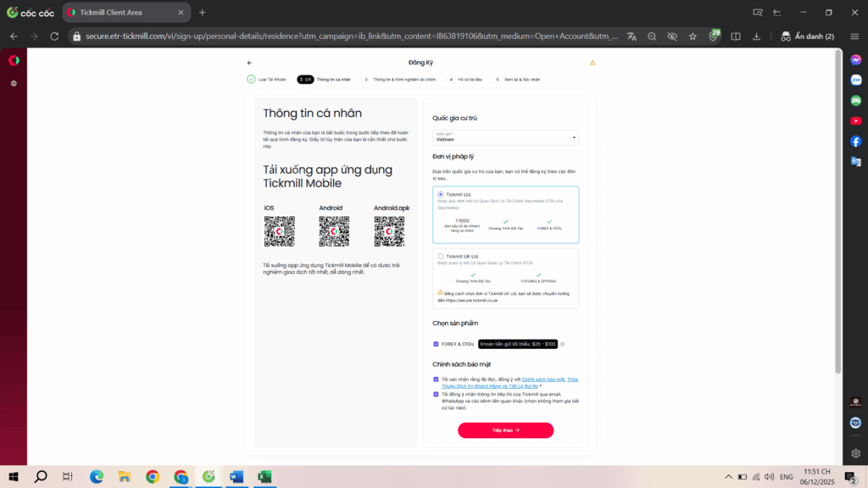868x488 pixels.
Task: Open the browser main menu icon
Action: coord(854,36)
